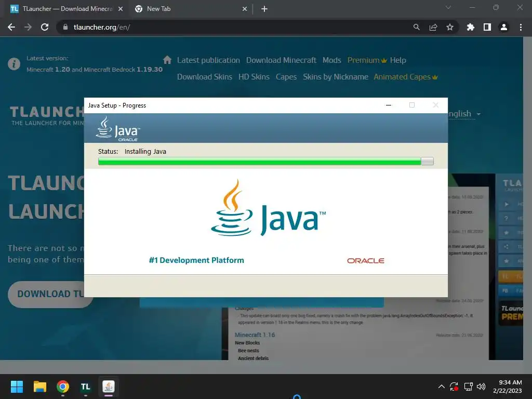
Task: Open a new browser tab with plus button
Action: pyautogui.click(x=264, y=9)
